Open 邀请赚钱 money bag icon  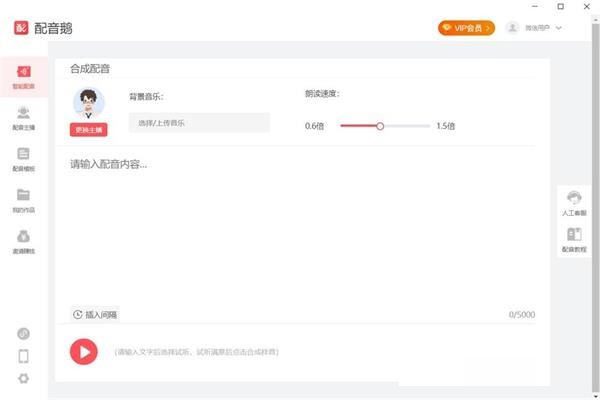point(23,241)
